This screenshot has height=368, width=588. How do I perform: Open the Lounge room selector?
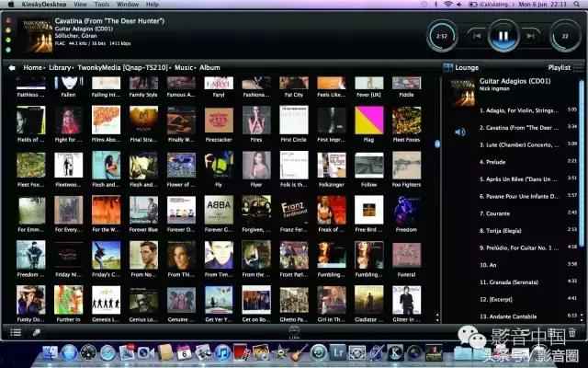pos(461,67)
